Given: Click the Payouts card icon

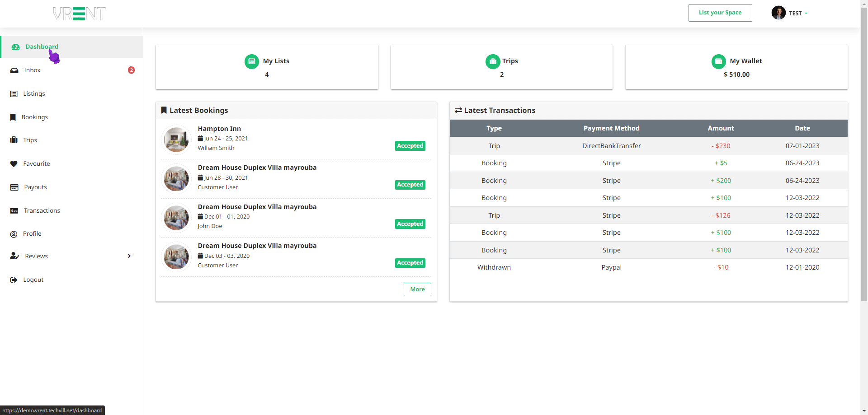Looking at the screenshot, I should coord(14,187).
